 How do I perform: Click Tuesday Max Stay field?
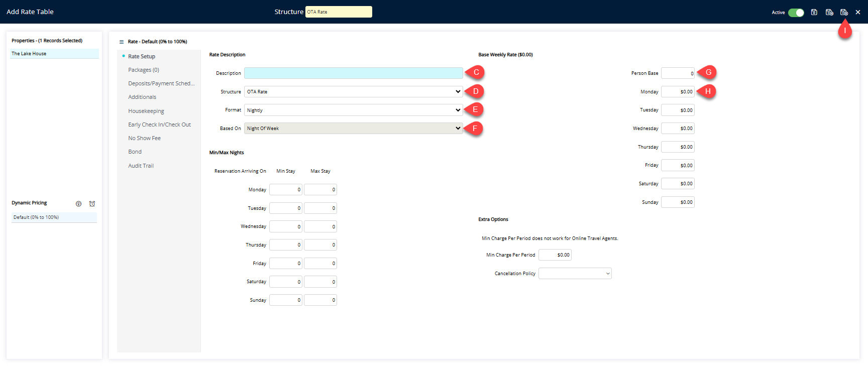(320, 208)
